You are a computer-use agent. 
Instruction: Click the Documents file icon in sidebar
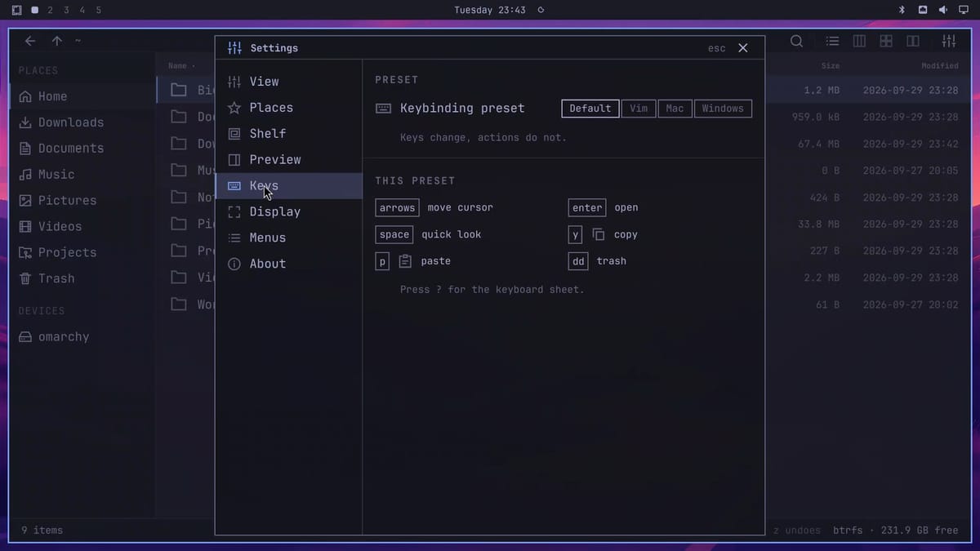click(x=25, y=149)
